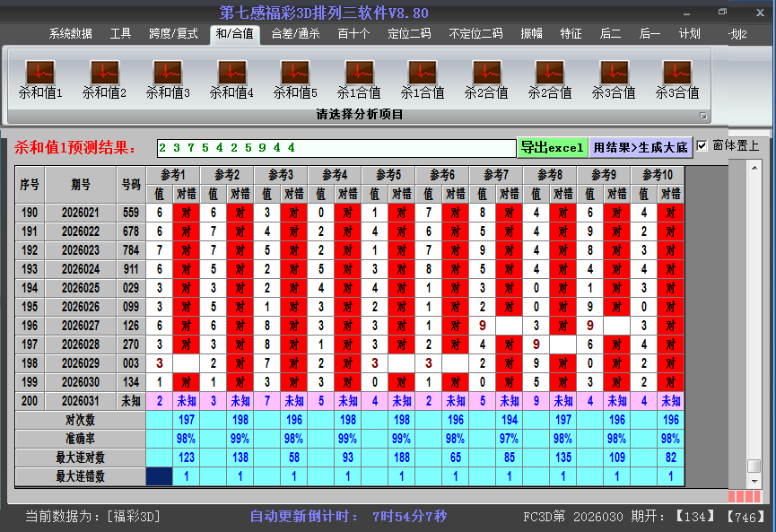Switch to the 定位二码 tab
The image size is (776, 532).
[410, 33]
